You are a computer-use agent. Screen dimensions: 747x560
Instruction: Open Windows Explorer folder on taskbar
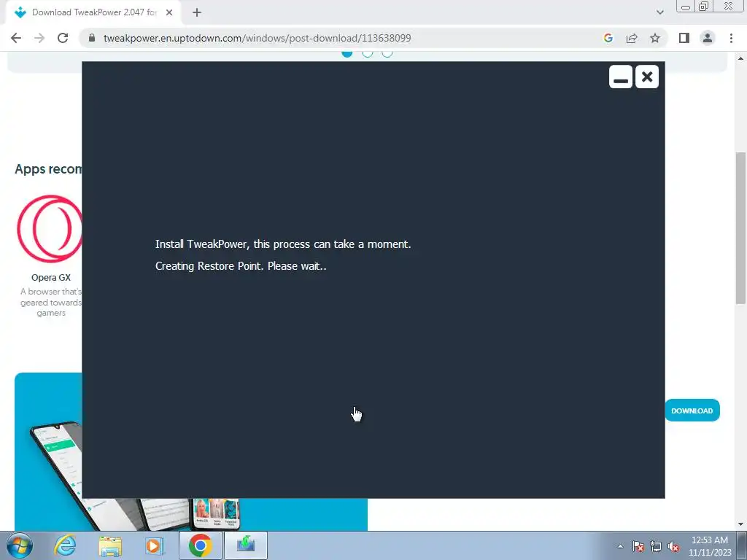pos(110,546)
